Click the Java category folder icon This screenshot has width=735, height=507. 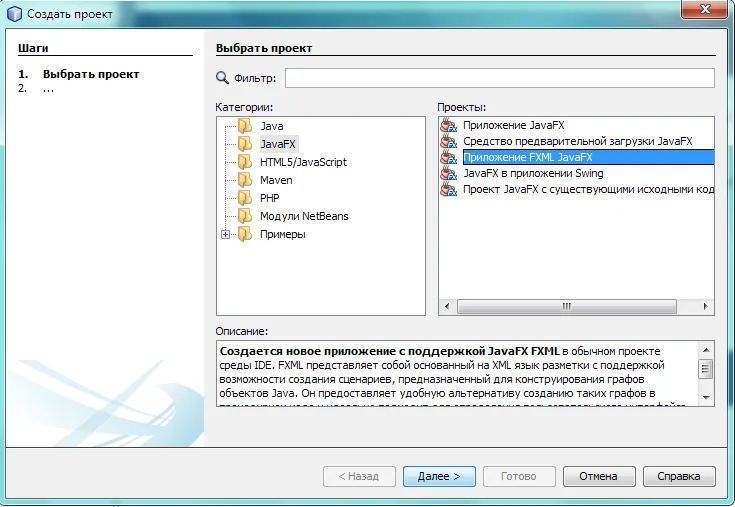(245, 126)
